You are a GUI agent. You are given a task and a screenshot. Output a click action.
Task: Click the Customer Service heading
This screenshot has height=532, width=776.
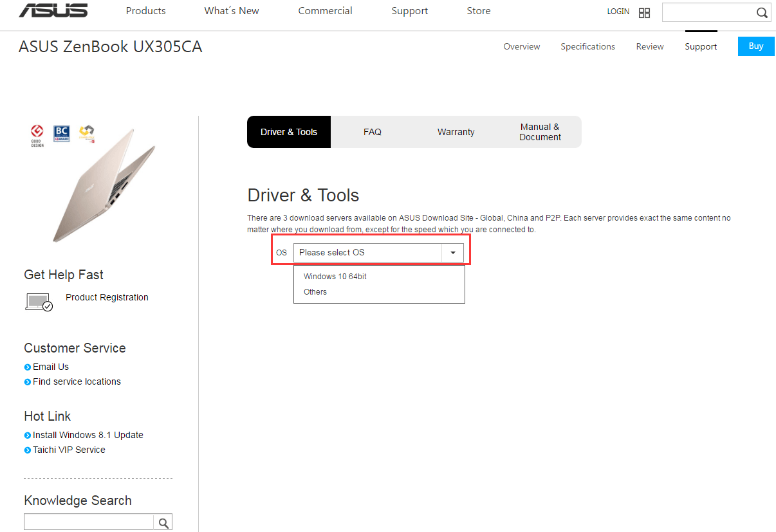[x=75, y=348]
